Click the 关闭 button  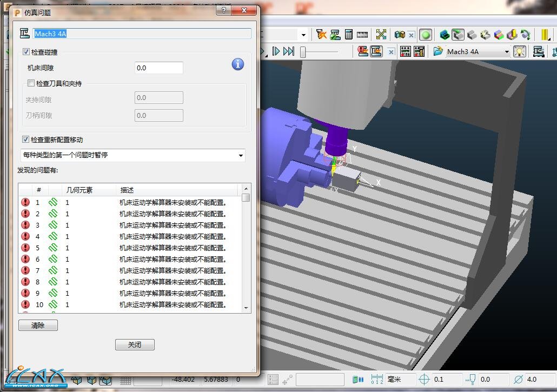tap(135, 345)
